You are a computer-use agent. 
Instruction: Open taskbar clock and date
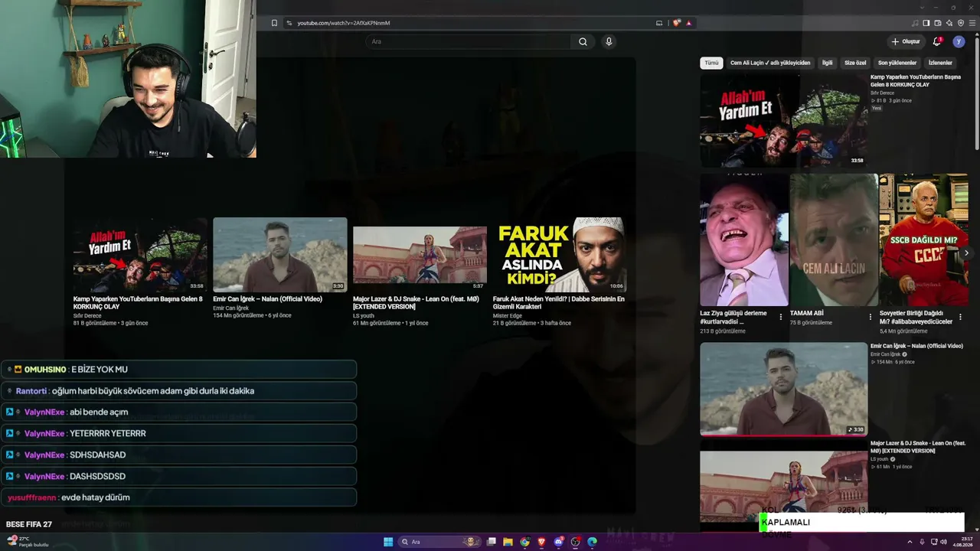(x=962, y=542)
